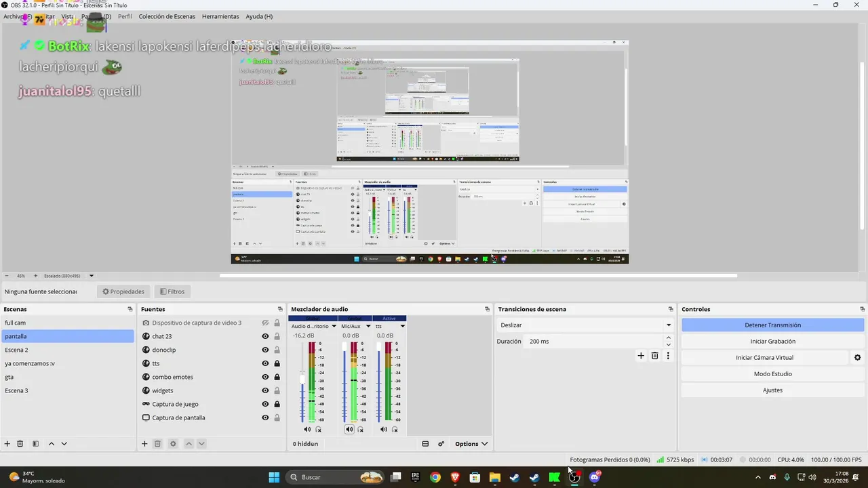Toggle monitoring icon for Mic/Aux
The height and width of the screenshot is (488, 868).
[360, 429]
